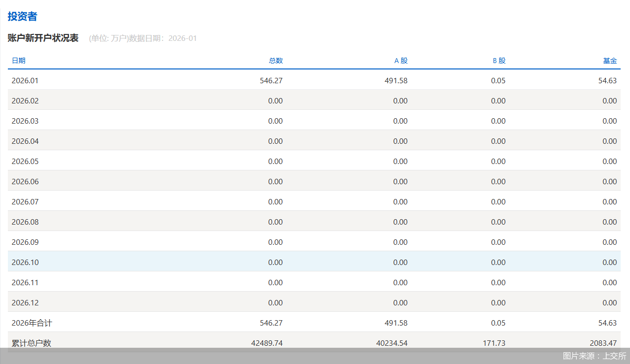Select the 2026.02 date cell

25,100
